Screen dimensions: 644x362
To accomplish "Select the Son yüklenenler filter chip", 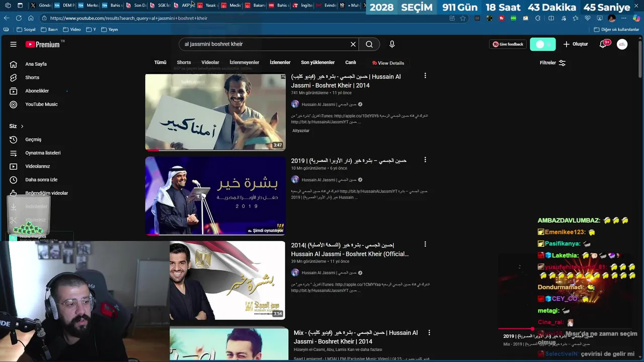I will point(317,62).
